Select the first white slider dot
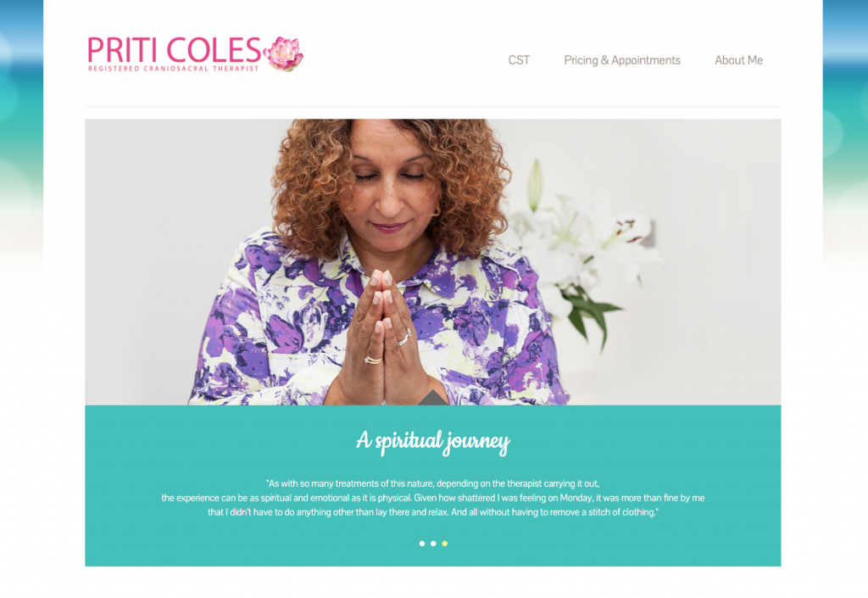Image resolution: width=868 pixels, height=598 pixels. 422,544
